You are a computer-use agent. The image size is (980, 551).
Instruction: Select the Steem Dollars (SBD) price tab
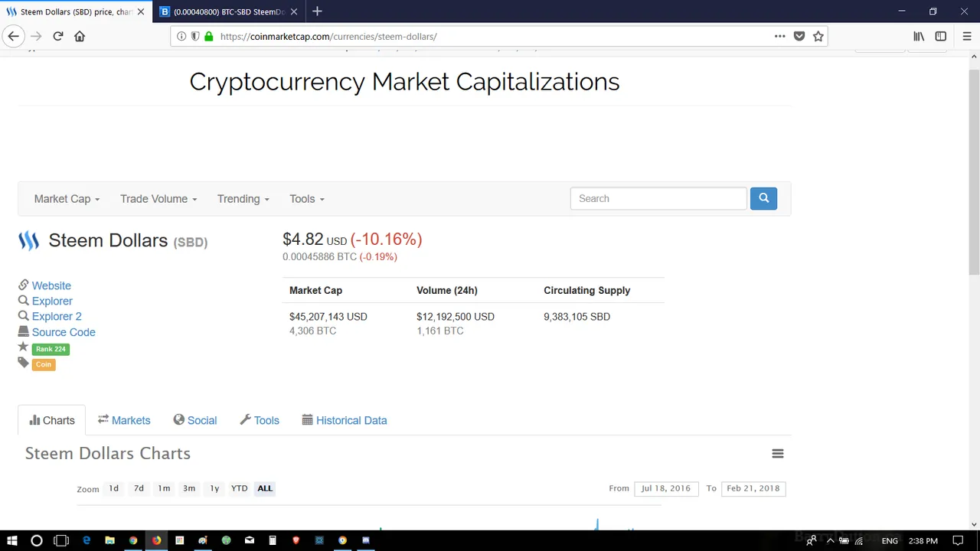(x=75, y=11)
